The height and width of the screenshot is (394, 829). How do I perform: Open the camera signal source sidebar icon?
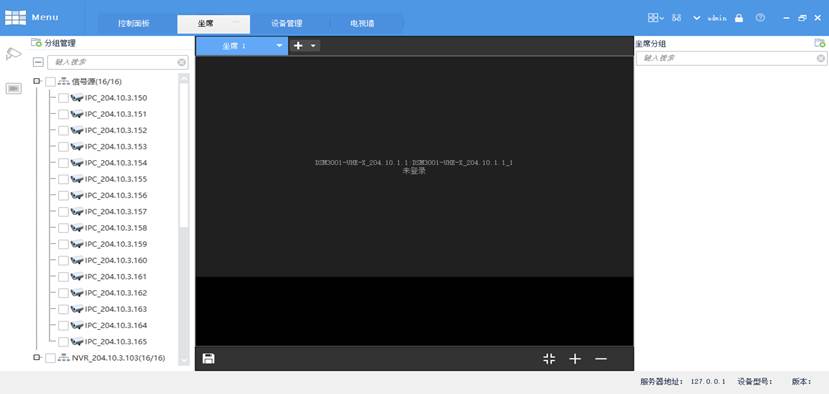[14, 54]
